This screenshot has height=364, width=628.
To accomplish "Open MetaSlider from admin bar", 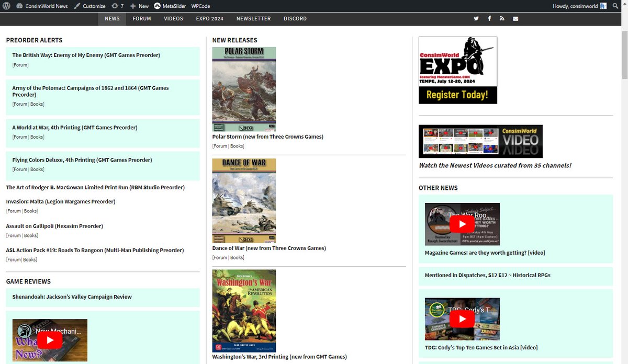I will tap(170, 6).
